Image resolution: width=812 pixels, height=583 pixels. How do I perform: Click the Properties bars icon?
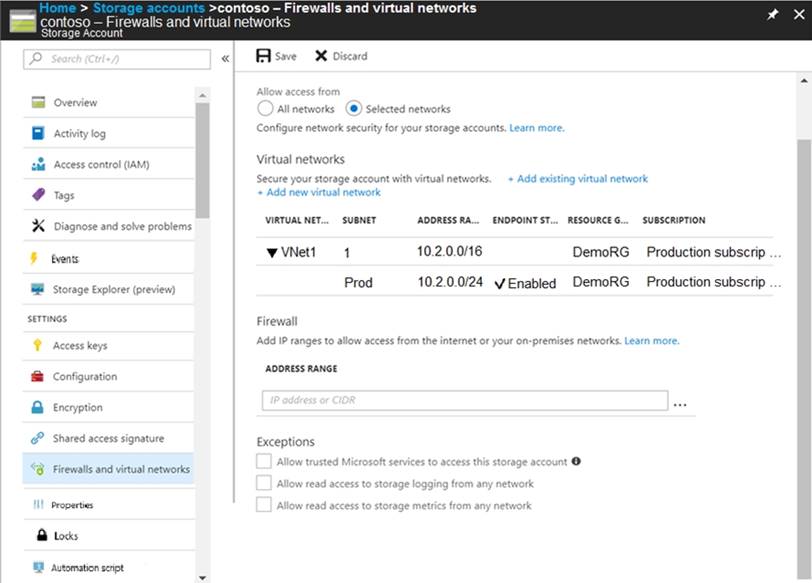(x=38, y=504)
